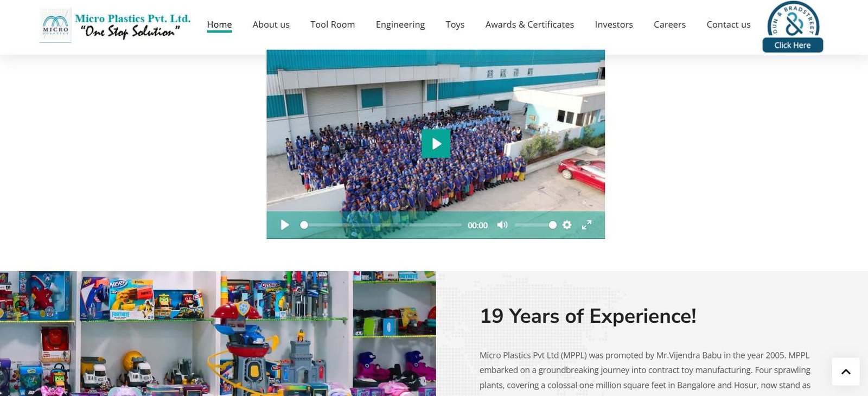Navigate to the Engineering page

(400, 24)
